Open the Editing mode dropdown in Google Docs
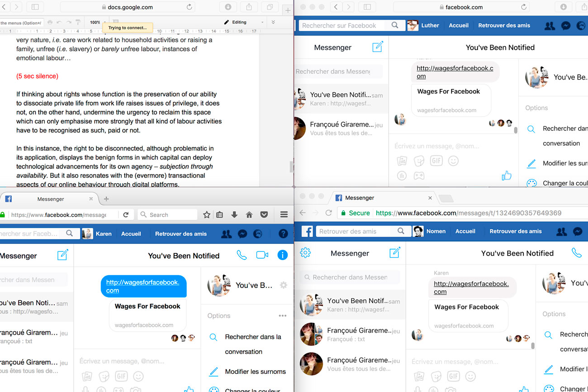This screenshot has height=392, width=588. click(244, 22)
